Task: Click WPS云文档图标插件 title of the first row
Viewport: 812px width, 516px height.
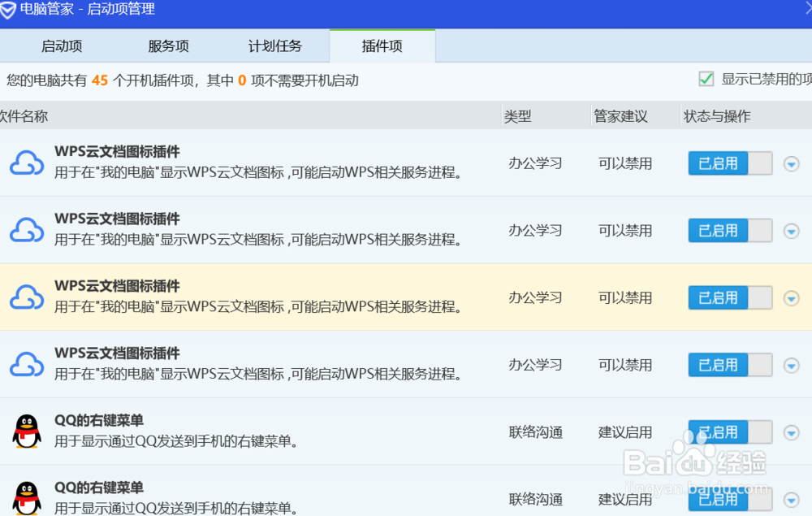Action: (117, 151)
